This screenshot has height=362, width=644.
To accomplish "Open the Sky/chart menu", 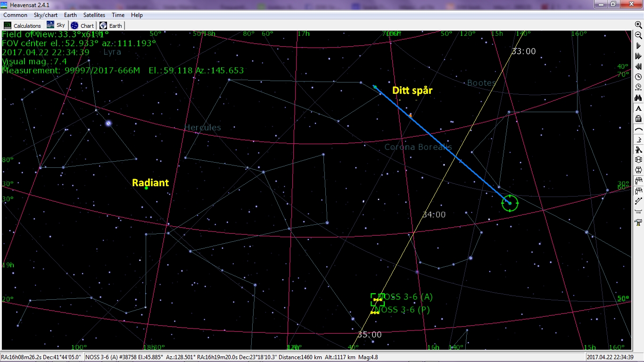I will pyautogui.click(x=46, y=15).
